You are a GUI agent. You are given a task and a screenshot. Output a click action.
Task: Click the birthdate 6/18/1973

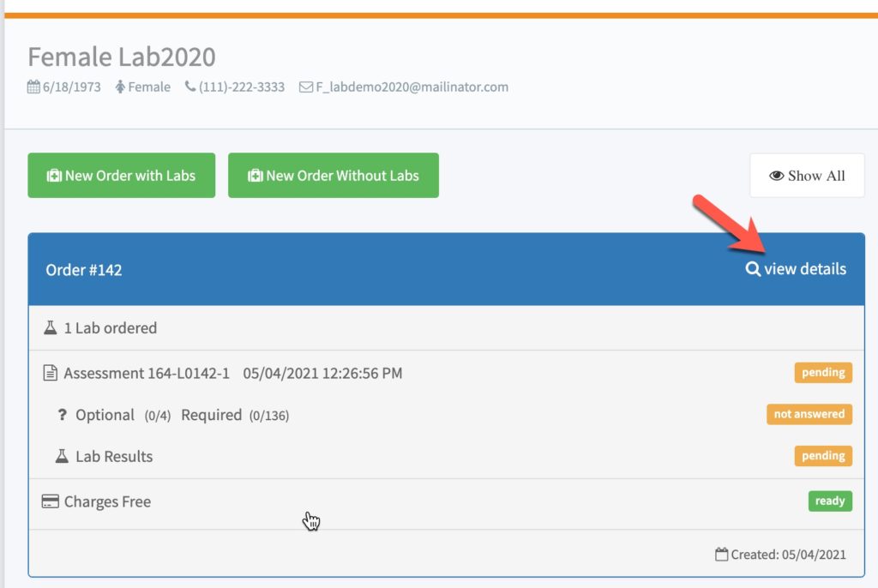coord(72,87)
